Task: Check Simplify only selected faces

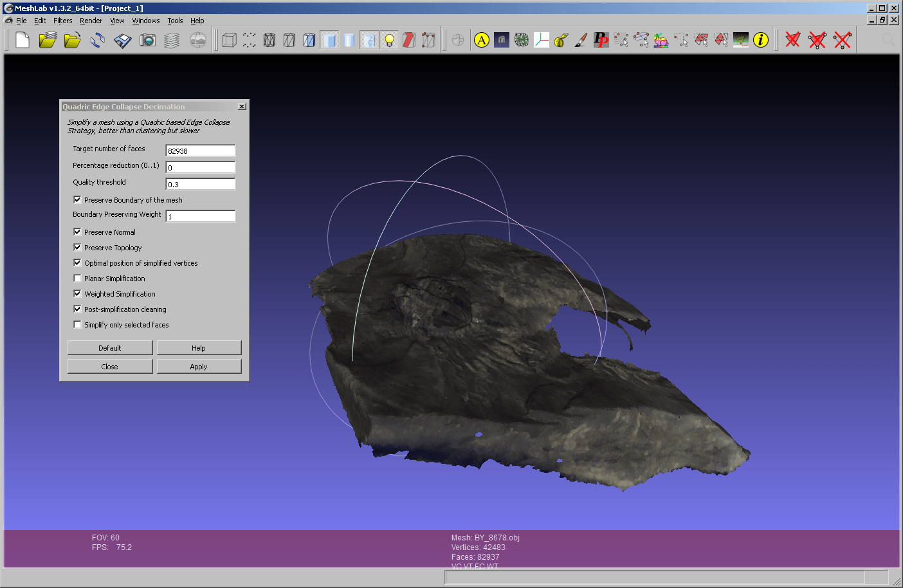Action: [x=77, y=325]
